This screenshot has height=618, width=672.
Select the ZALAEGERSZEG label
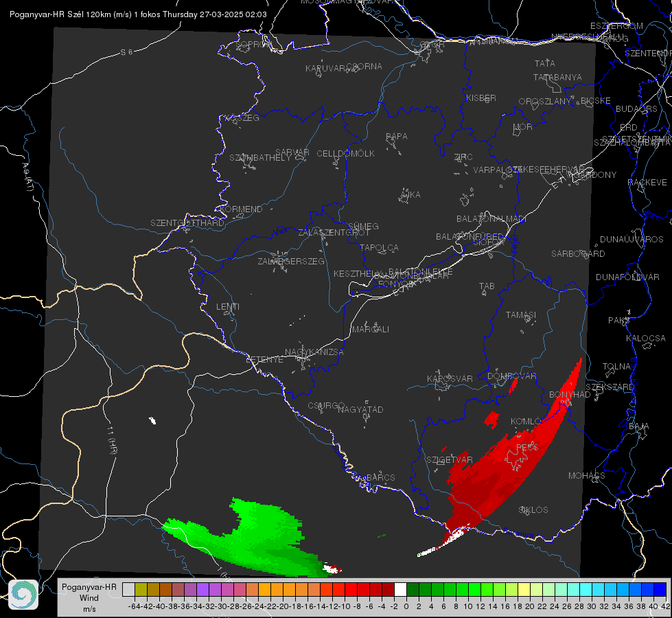[x=290, y=261]
